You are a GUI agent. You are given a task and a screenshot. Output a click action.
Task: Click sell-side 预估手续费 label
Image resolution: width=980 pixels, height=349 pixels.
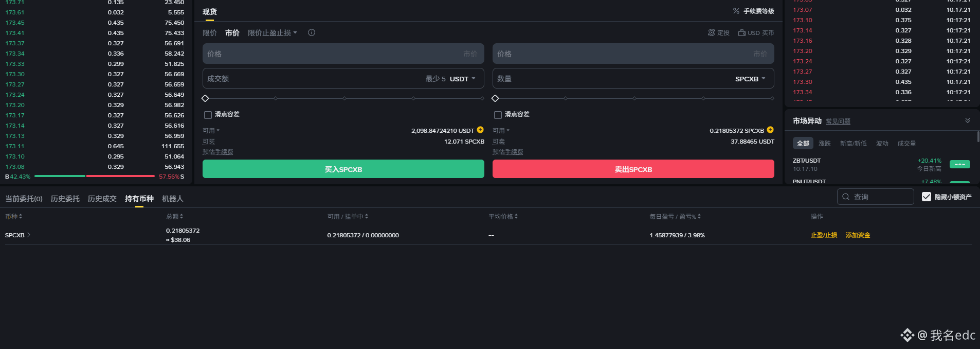click(x=508, y=152)
